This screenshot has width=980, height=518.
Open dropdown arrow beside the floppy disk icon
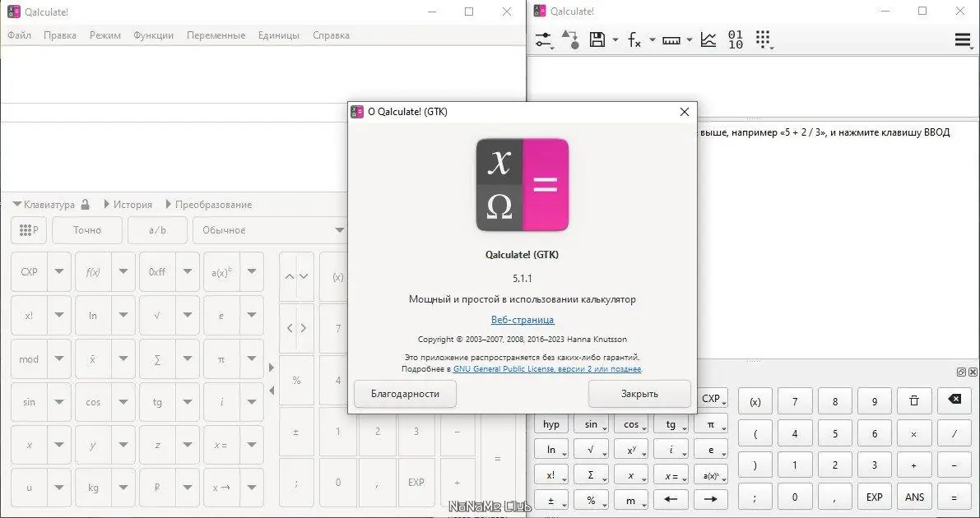click(615, 40)
